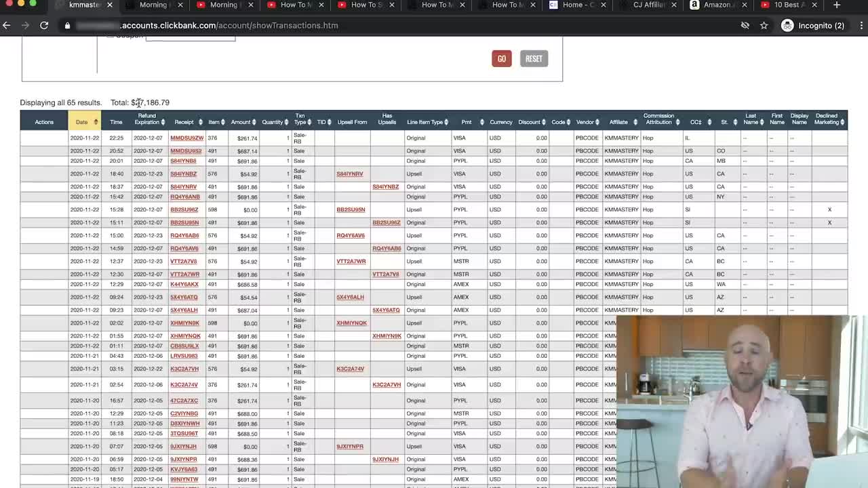
Task: Open the Incognito (2) profile indicator
Action: tap(813, 25)
